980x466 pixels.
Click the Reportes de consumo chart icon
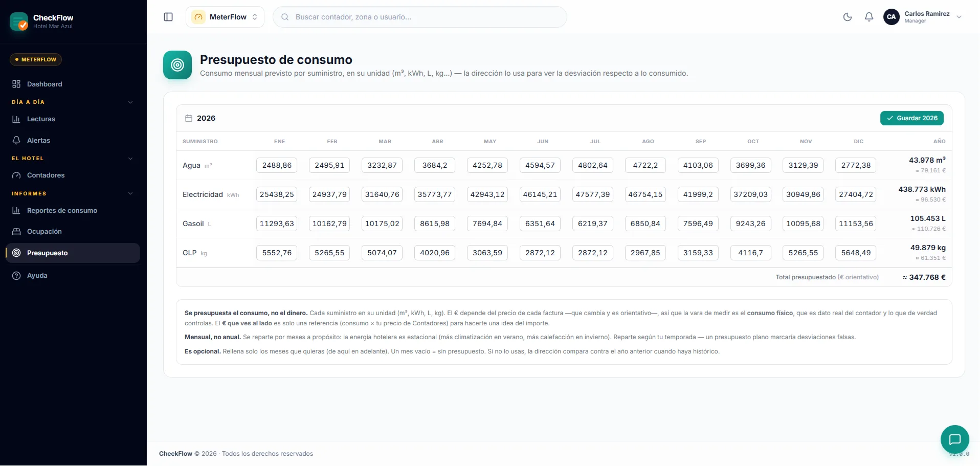click(x=16, y=210)
